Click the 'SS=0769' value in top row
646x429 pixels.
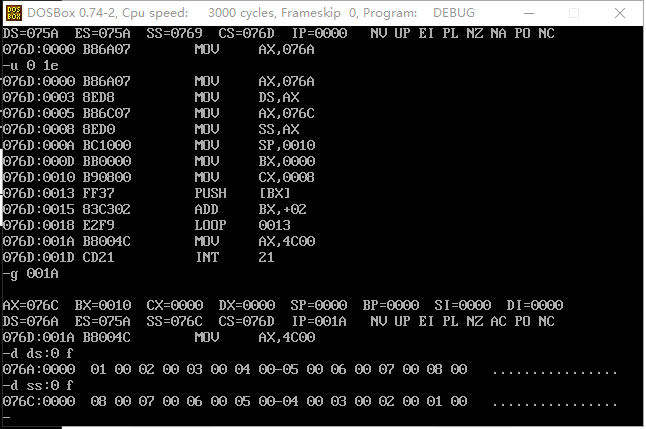175,33
